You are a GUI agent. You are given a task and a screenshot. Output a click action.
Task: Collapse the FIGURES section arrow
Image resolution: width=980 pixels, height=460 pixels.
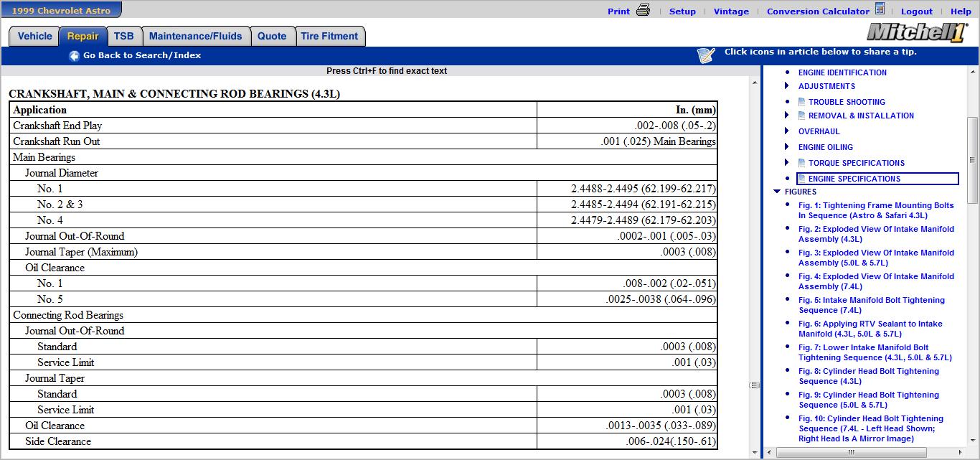click(x=777, y=192)
